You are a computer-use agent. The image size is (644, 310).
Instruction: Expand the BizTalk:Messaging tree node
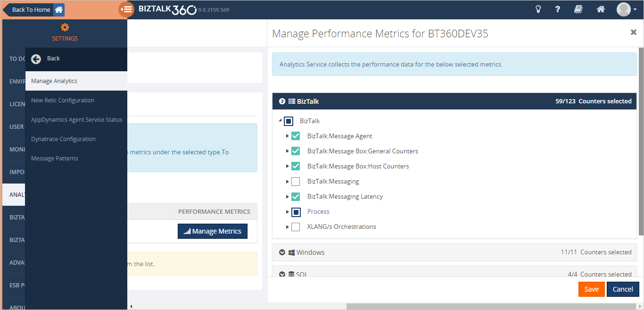(x=288, y=182)
